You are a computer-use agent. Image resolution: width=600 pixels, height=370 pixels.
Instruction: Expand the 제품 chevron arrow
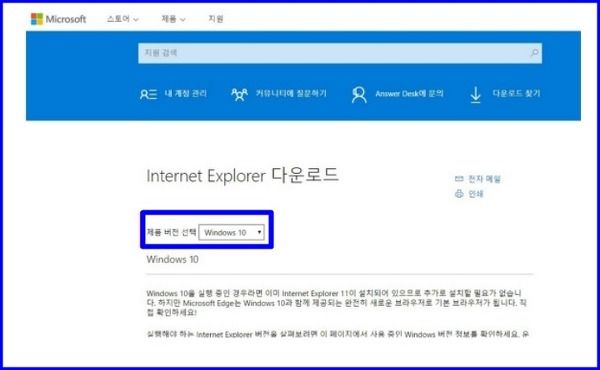183,20
